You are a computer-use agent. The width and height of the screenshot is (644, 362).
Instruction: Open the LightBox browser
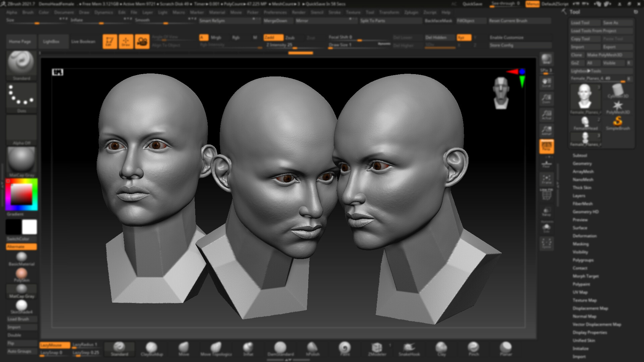(x=52, y=41)
